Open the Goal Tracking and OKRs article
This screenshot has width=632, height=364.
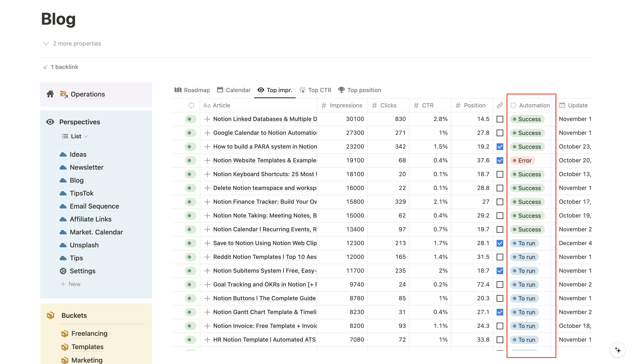(265, 285)
